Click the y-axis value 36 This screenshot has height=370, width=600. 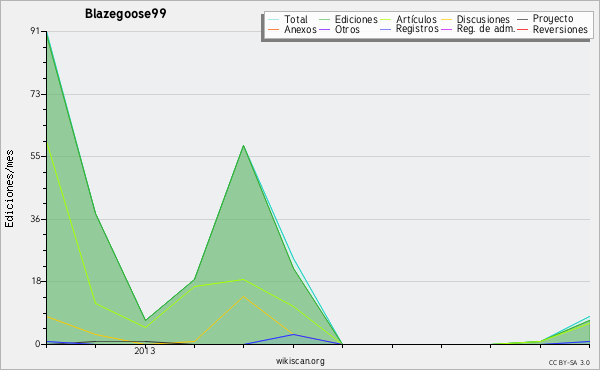pyautogui.click(x=35, y=219)
